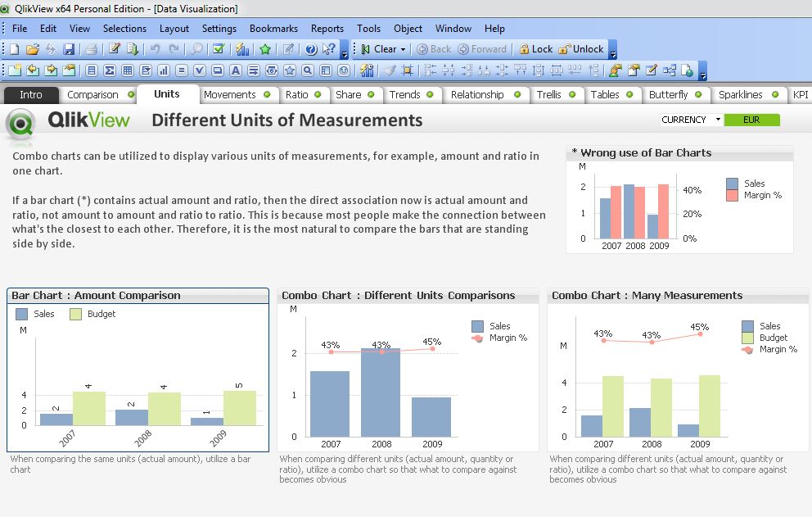Promote sheet left with left-arrow sheet icon
This screenshot has height=517, width=812.
pos(33,70)
